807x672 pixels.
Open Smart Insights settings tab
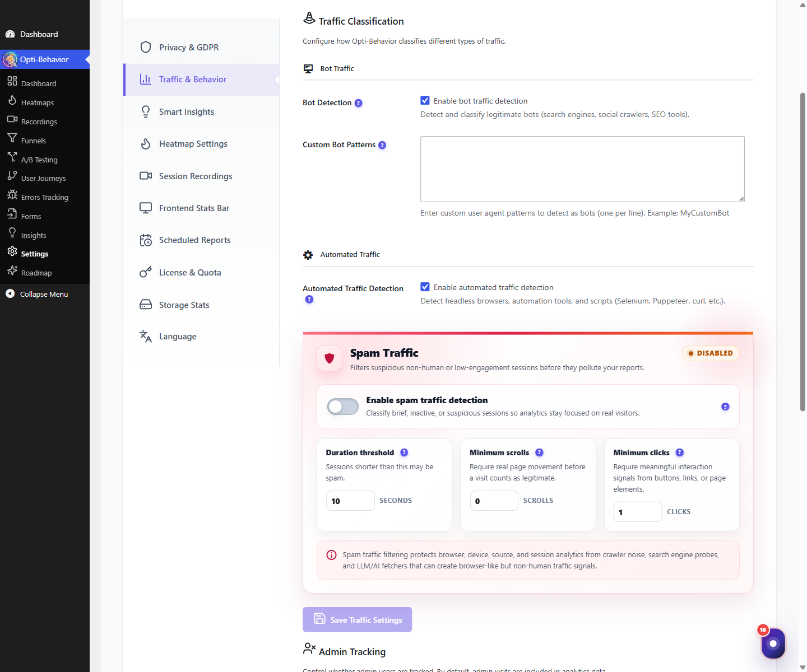tap(202, 112)
